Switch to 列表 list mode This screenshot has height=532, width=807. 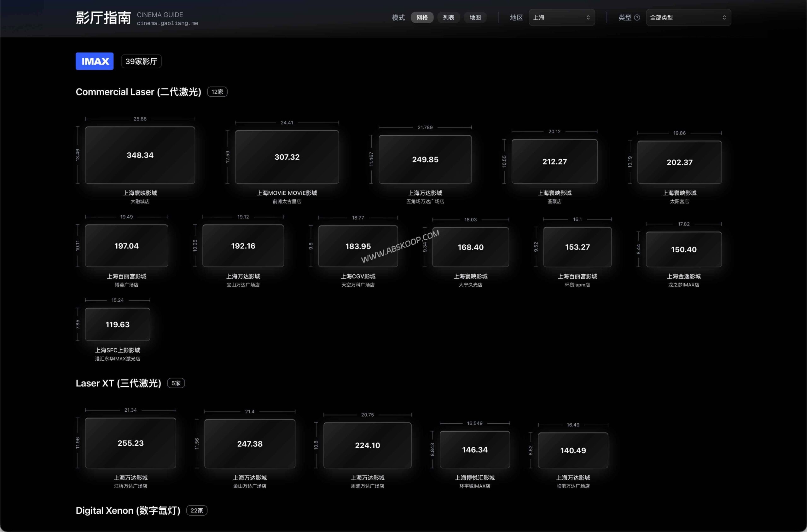click(x=449, y=18)
